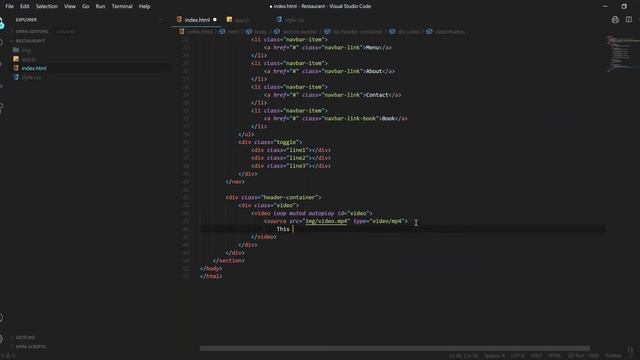Click the img folder icon
Screen dimensions: 640x360
click(16, 50)
